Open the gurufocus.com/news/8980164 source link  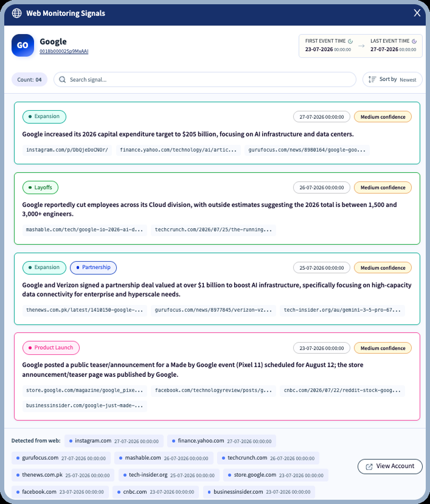click(x=307, y=150)
